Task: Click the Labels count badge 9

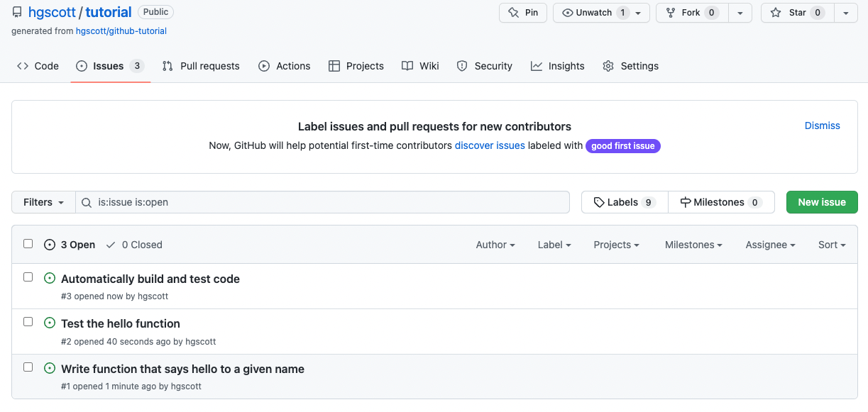Action: tap(648, 202)
